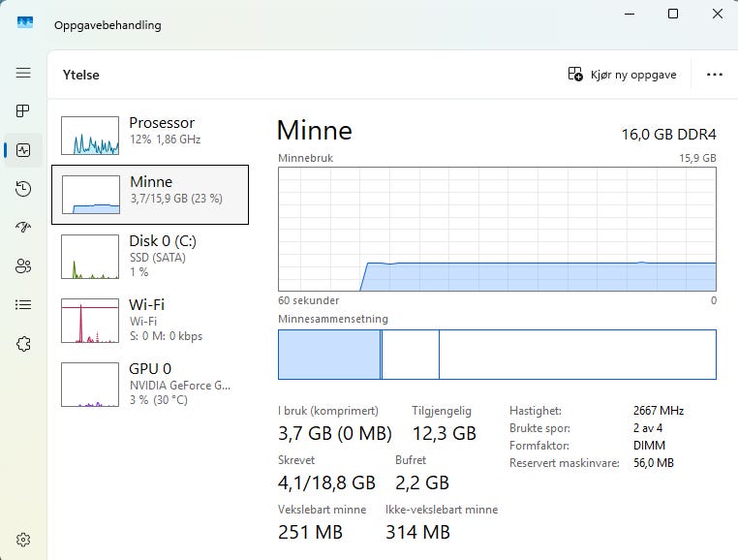
Task: Open the hamburger navigation menu
Action: [x=23, y=73]
